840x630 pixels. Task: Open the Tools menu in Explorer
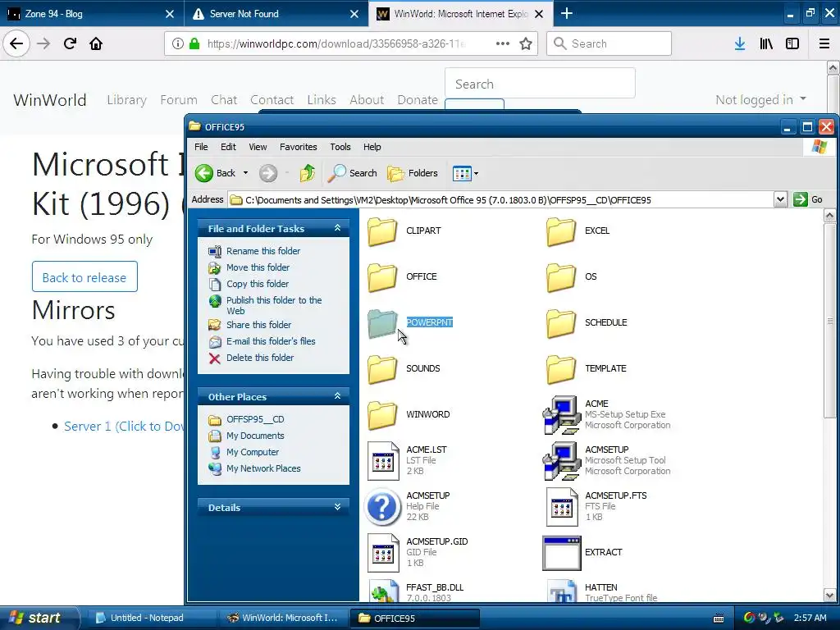tap(340, 147)
